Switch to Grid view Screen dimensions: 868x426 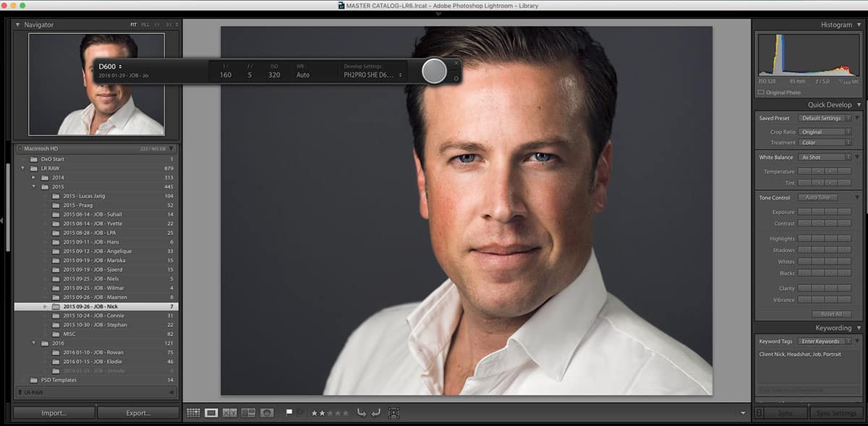(x=192, y=412)
